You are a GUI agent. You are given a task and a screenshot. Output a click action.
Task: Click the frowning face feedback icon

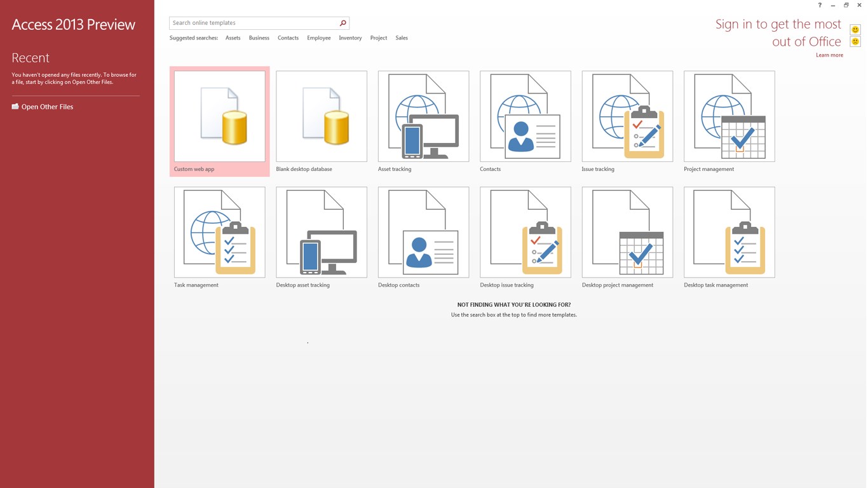(855, 41)
